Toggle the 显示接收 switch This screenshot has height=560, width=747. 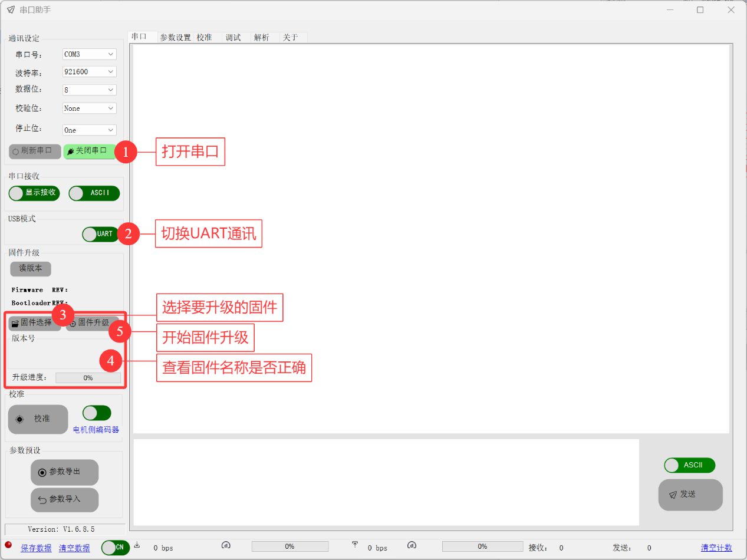click(34, 193)
